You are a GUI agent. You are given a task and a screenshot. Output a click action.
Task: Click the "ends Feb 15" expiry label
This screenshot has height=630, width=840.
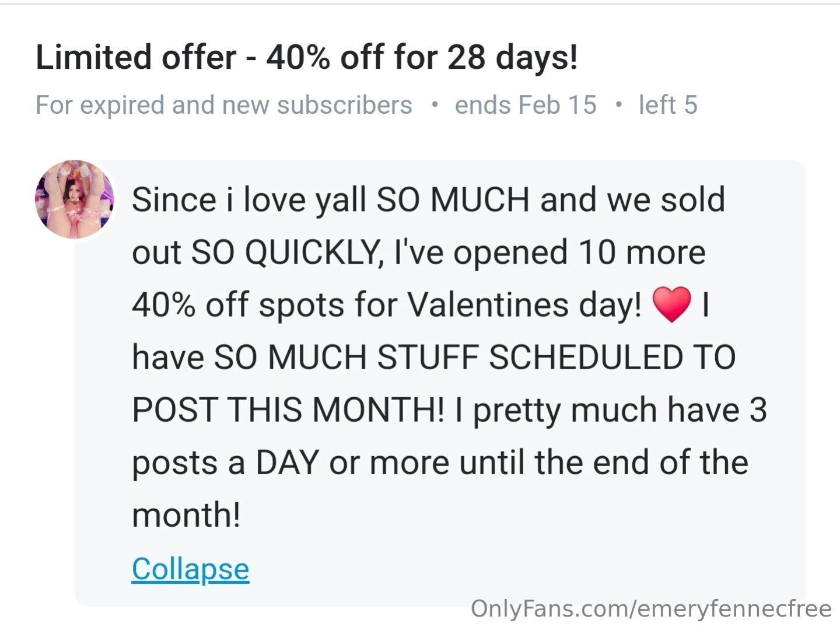525,105
